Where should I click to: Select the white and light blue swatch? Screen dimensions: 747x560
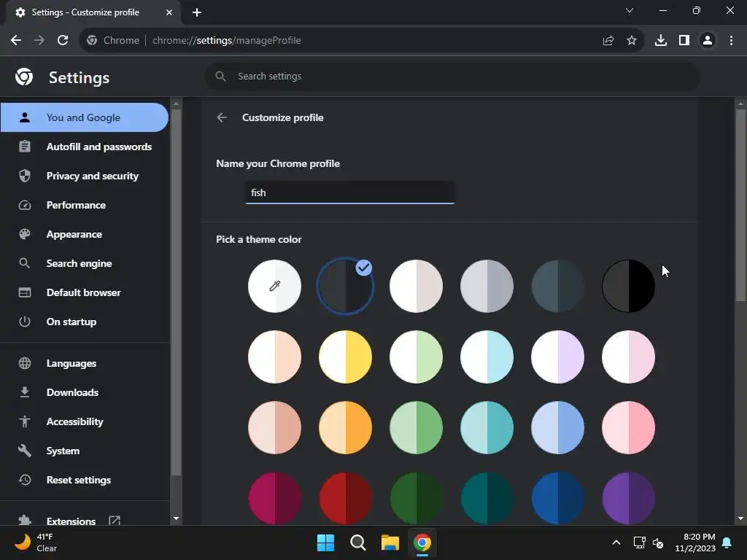(487, 357)
